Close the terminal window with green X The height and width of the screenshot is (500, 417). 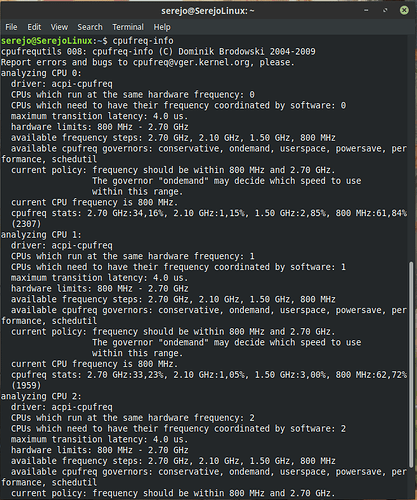[x=404, y=10]
